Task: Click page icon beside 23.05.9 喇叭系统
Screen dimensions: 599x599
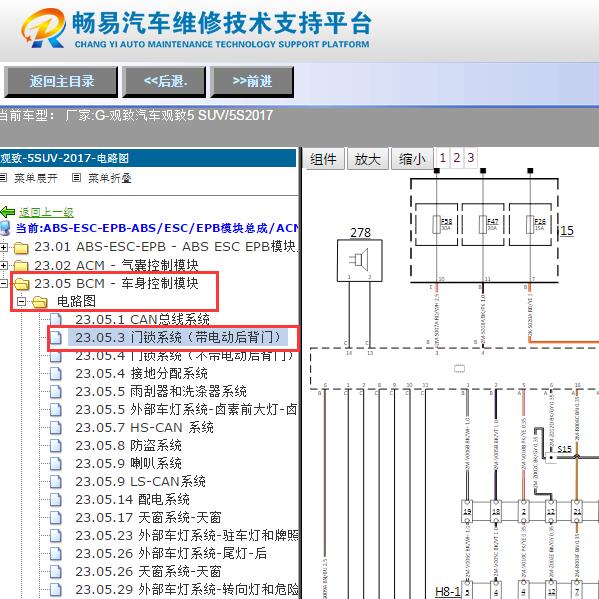Action: 56,463
